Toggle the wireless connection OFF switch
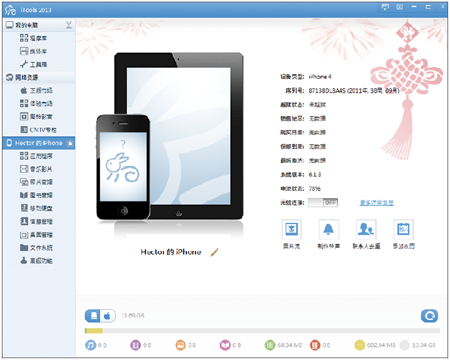Image resolution: width=450 pixels, height=360 pixels. [x=323, y=203]
